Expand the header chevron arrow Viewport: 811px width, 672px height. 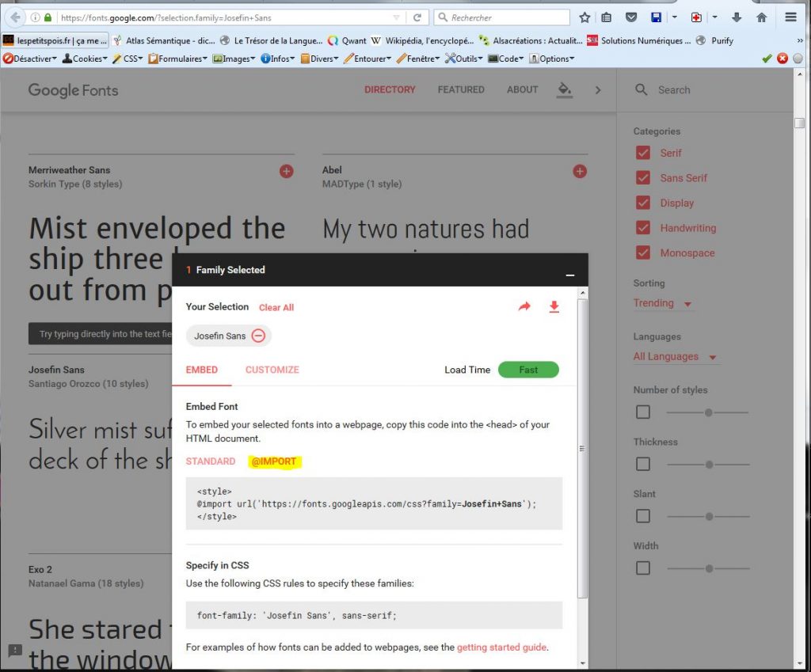(598, 89)
